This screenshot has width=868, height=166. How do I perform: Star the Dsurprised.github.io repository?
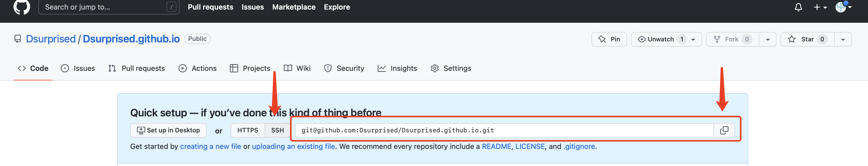coord(807,39)
